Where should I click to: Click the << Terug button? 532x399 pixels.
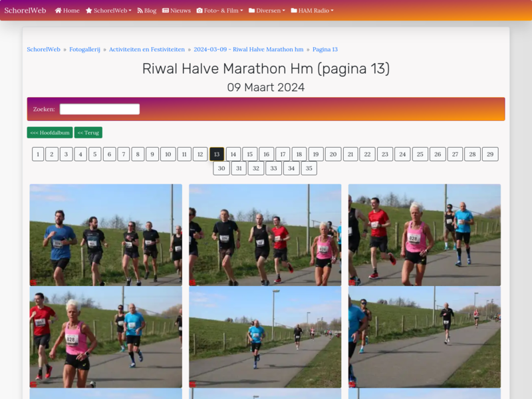point(88,132)
